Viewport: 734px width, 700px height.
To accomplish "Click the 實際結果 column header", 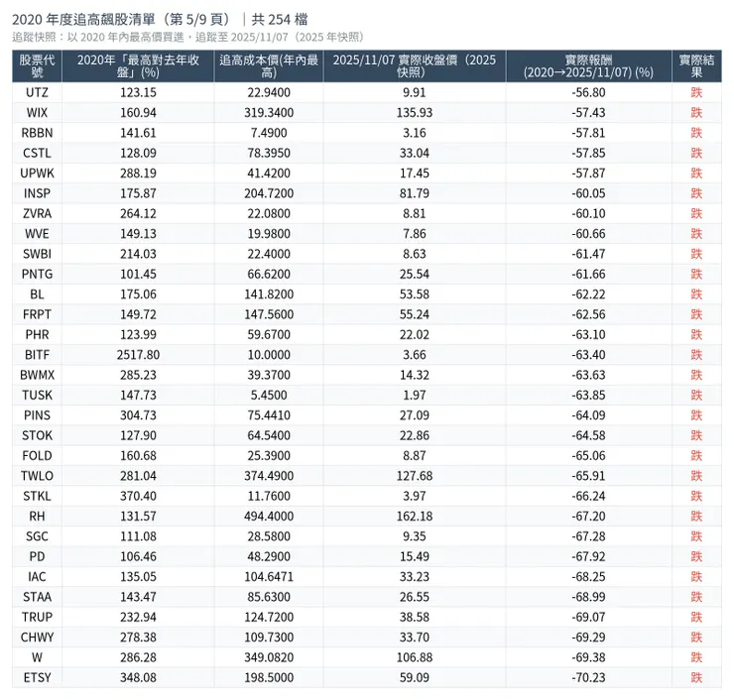I will [696, 66].
